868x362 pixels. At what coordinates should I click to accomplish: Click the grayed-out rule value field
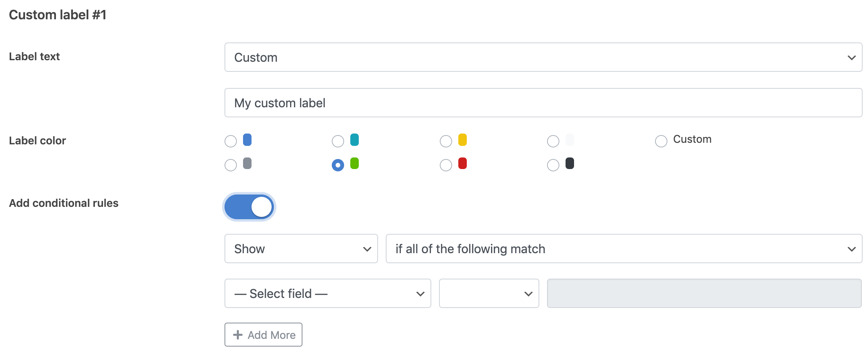(x=704, y=293)
